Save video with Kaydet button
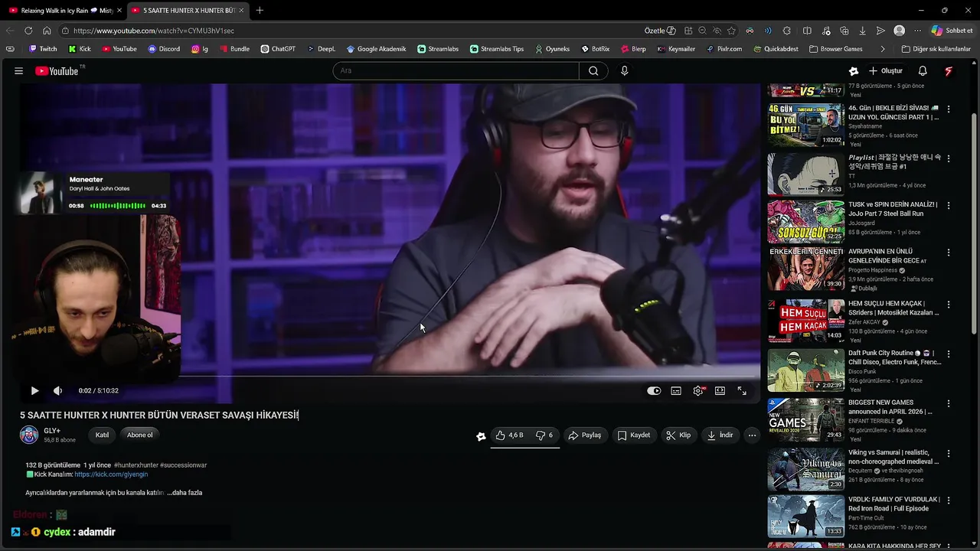 (x=634, y=435)
